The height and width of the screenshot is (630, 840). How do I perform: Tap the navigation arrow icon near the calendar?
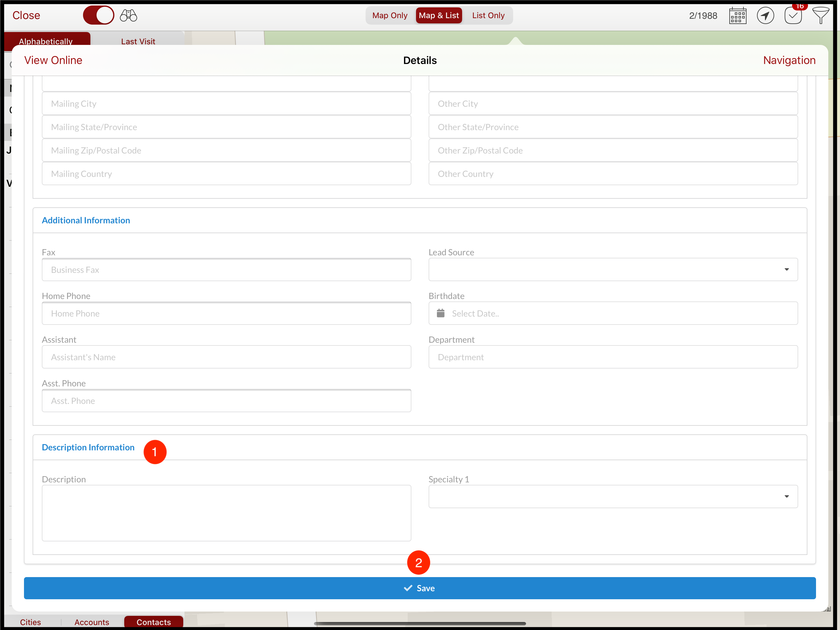coord(766,15)
